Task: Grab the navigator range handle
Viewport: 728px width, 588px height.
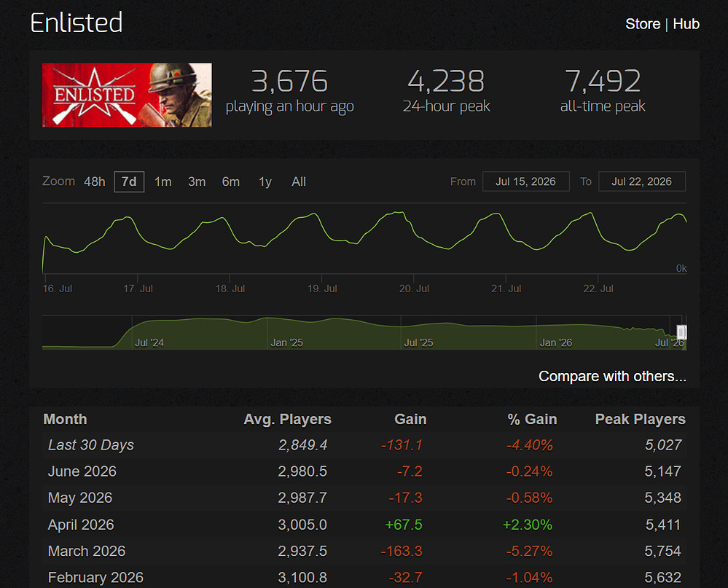Action: point(681,332)
